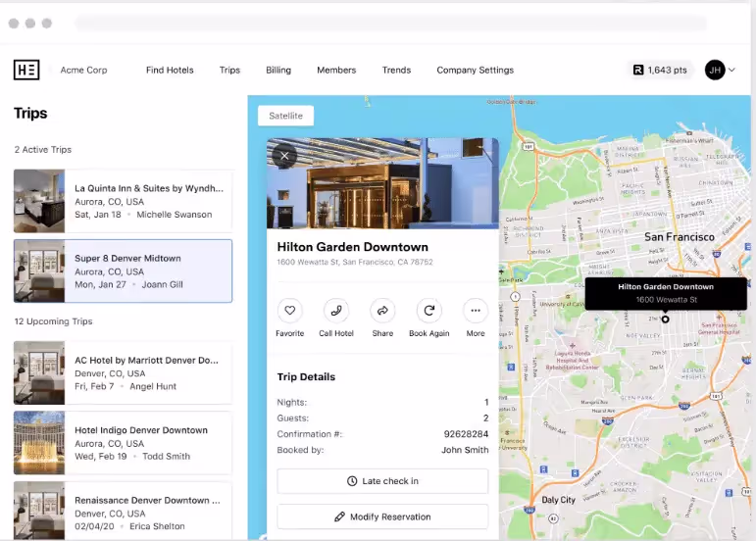Click the Share arrow icon
The image size is (756, 541).
tap(382, 311)
